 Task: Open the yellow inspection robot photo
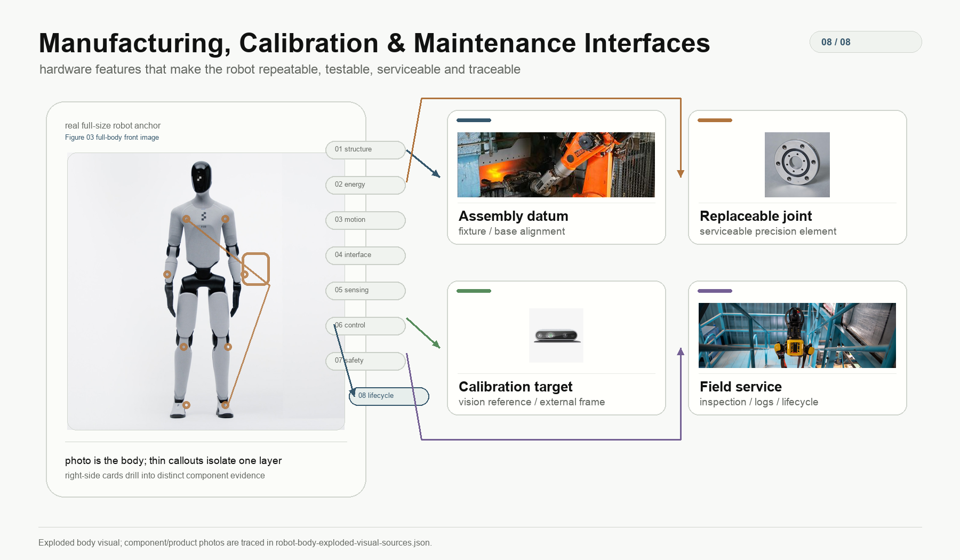pyautogui.click(x=797, y=335)
